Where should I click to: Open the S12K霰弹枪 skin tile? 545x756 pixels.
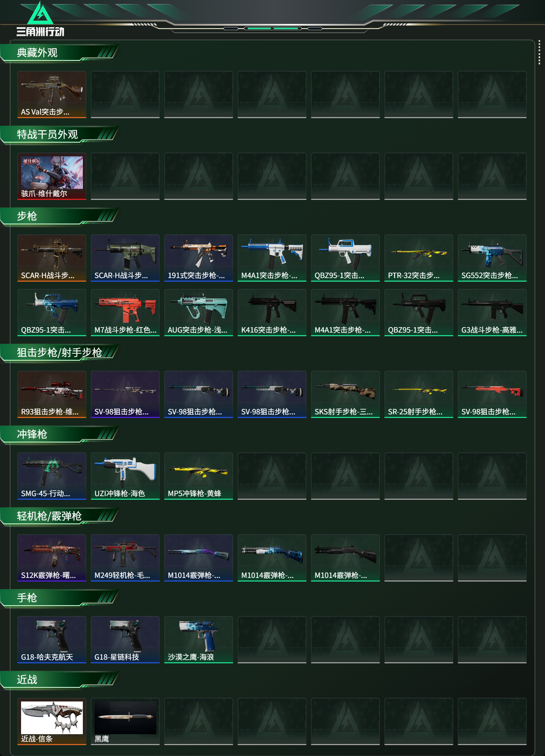pyautogui.click(x=52, y=558)
